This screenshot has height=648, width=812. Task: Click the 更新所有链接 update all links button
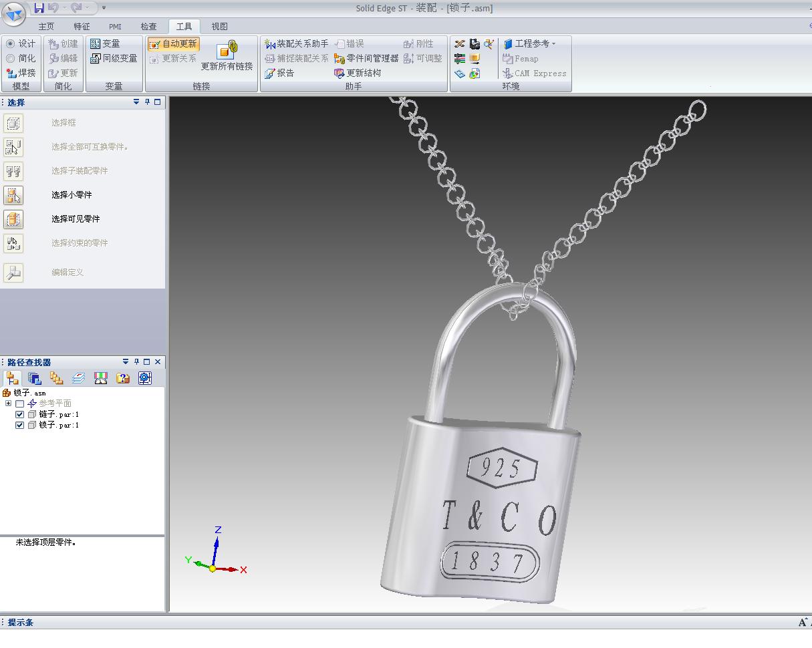coord(227,55)
